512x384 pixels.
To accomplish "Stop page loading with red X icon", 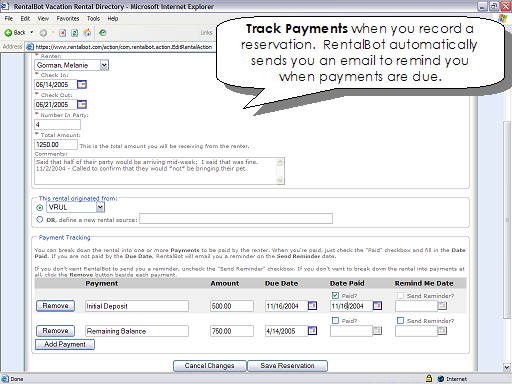I will 62,33.
